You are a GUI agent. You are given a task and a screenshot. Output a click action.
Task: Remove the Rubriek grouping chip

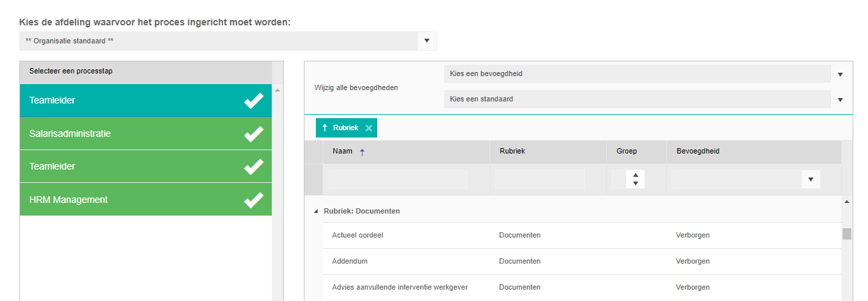(x=369, y=127)
